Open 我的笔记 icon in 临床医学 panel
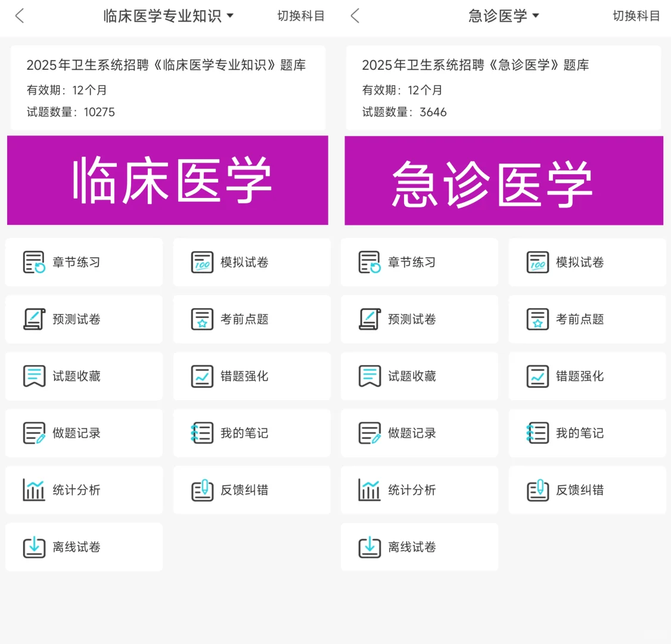This screenshot has width=671, height=644. (202, 433)
